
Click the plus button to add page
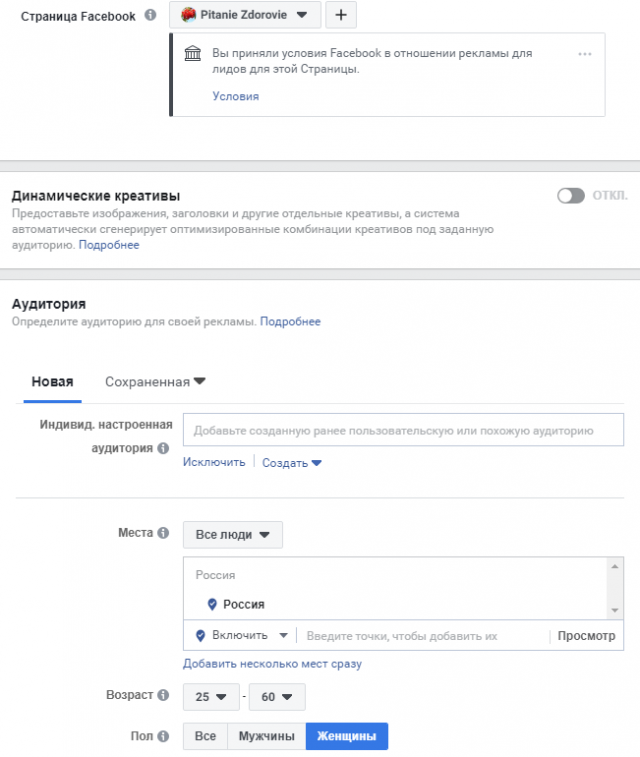pos(341,15)
